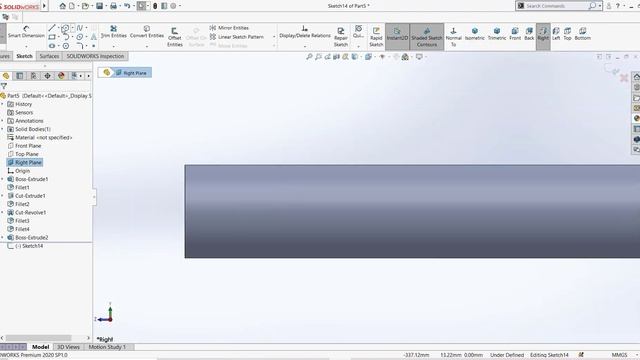Switch to Isometric view
The width and height of the screenshot is (640, 360).
tap(475, 34)
